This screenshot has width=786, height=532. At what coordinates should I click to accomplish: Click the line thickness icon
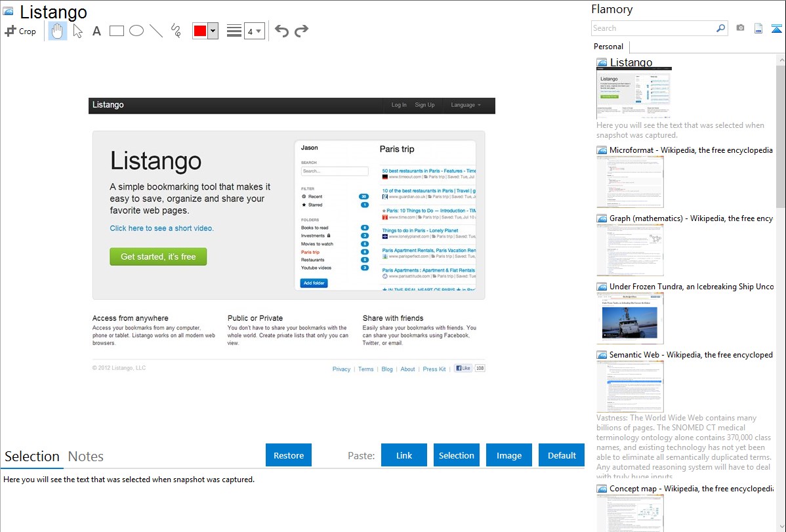(234, 31)
